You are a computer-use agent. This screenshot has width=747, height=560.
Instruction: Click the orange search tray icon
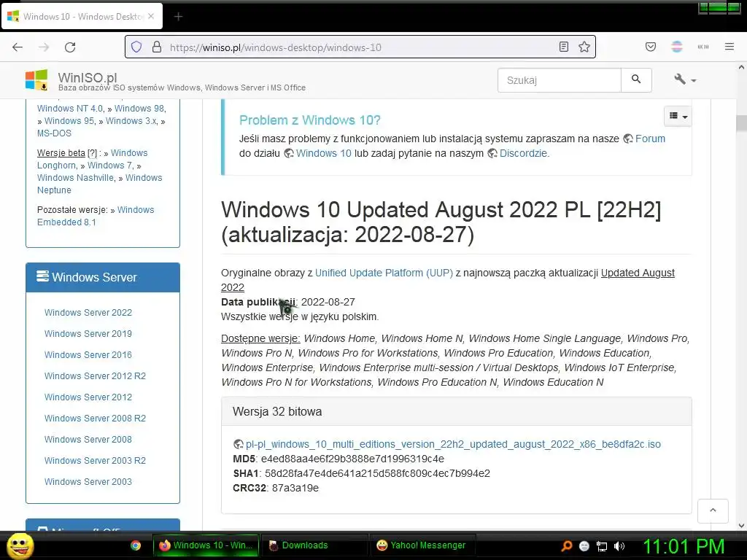[567, 546]
